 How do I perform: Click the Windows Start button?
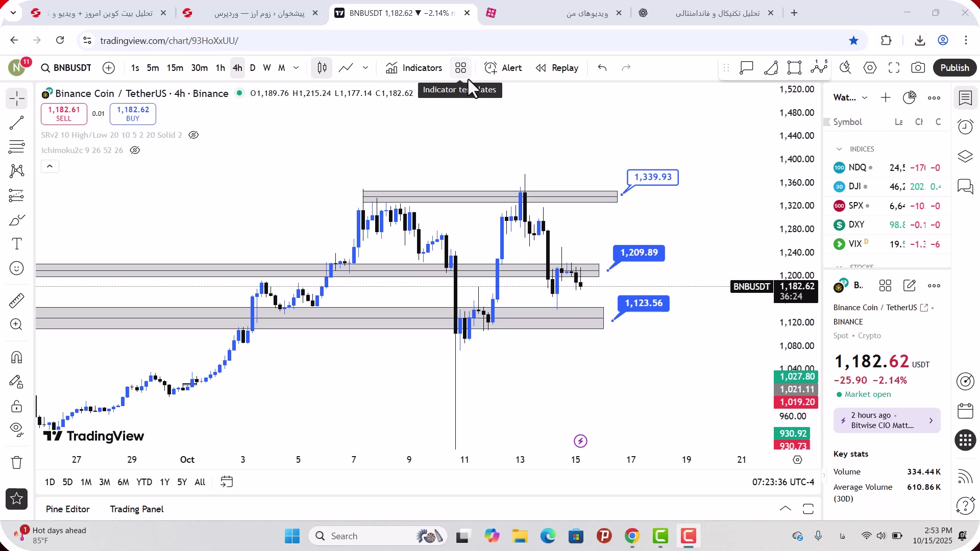292,536
